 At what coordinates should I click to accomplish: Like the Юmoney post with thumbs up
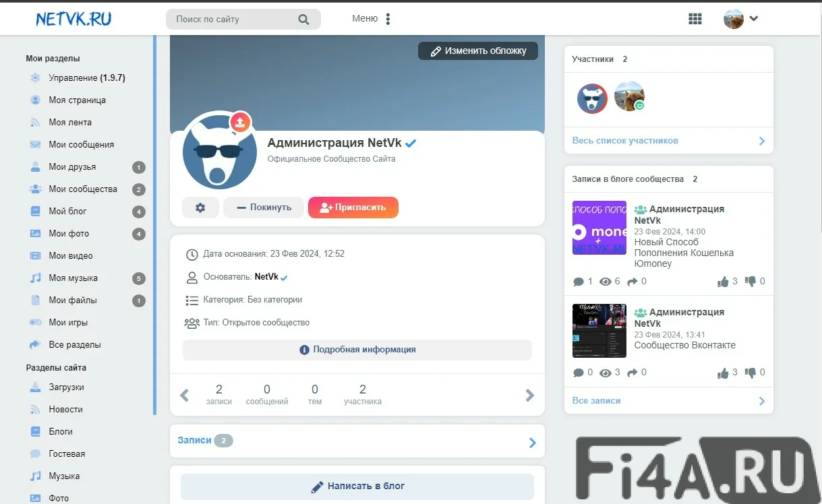click(724, 282)
